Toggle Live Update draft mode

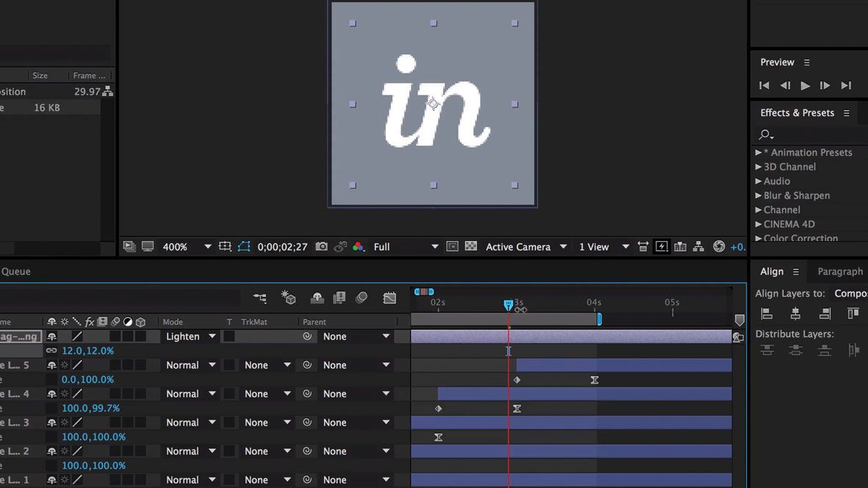click(x=288, y=298)
